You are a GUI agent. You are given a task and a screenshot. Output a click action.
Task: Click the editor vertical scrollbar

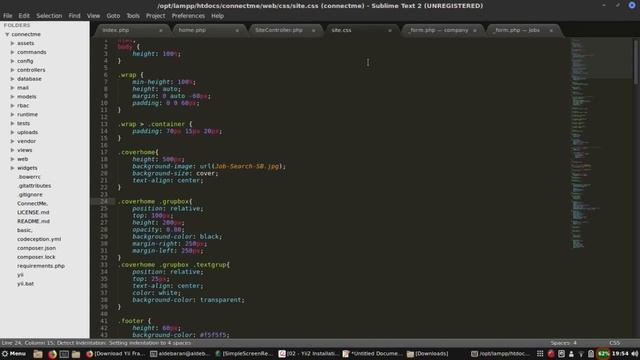click(636, 61)
